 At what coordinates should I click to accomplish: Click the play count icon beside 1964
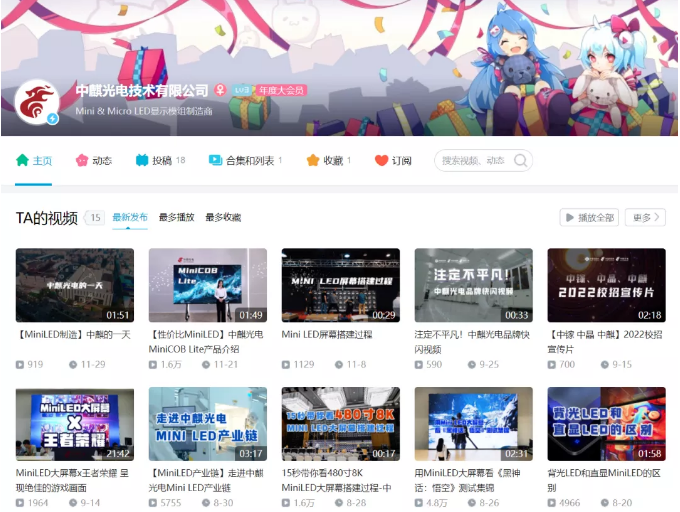[x=20, y=503]
